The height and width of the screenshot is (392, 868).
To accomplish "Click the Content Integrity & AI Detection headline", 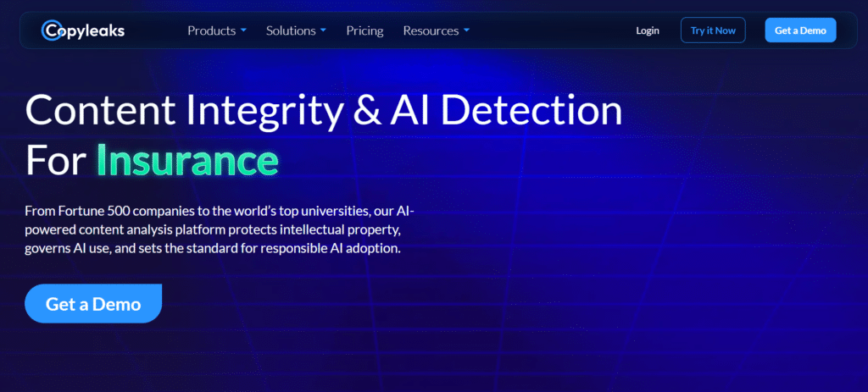I will pyautogui.click(x=324, y=111).
